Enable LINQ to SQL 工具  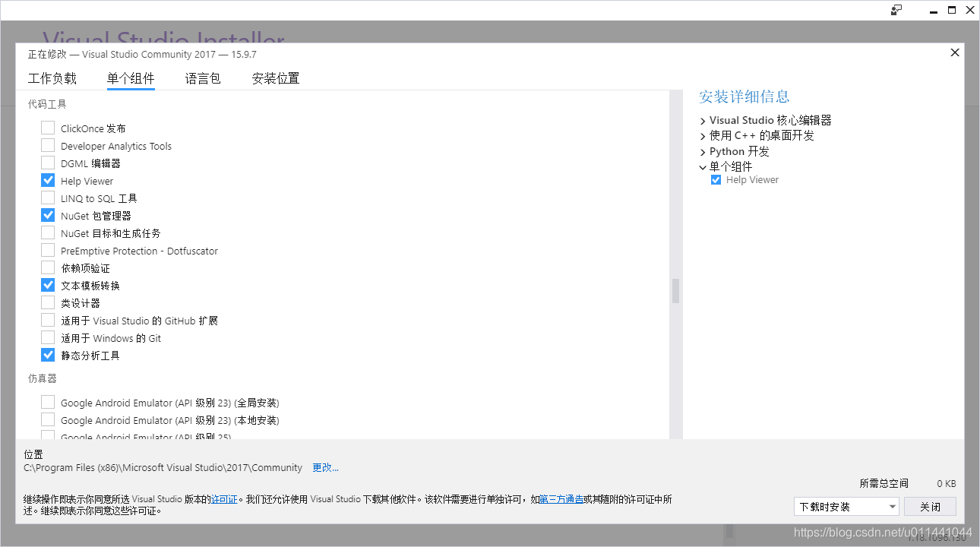48,198
